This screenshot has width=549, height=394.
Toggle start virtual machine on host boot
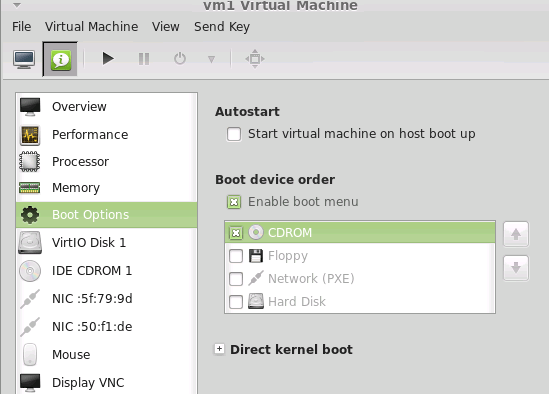click(234, 134)
